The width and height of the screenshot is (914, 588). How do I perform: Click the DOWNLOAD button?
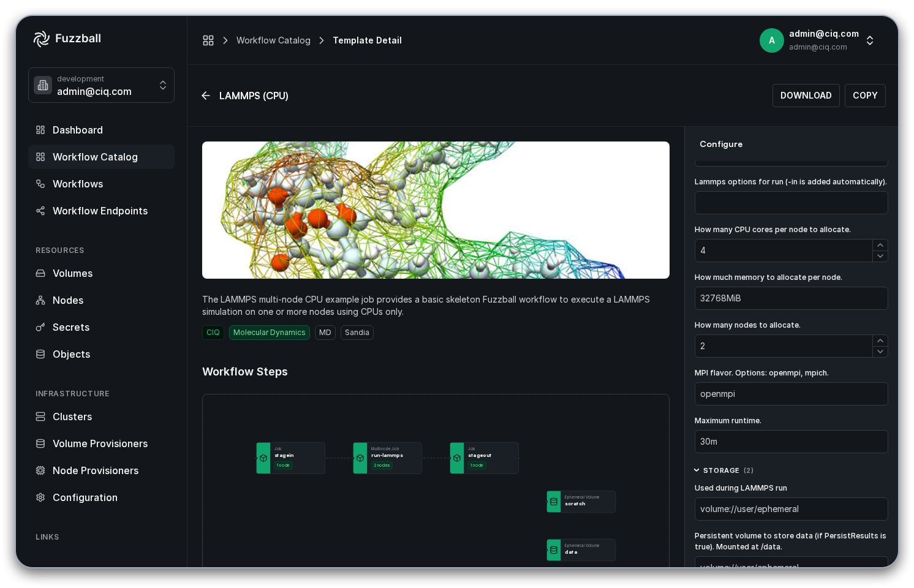806,96
